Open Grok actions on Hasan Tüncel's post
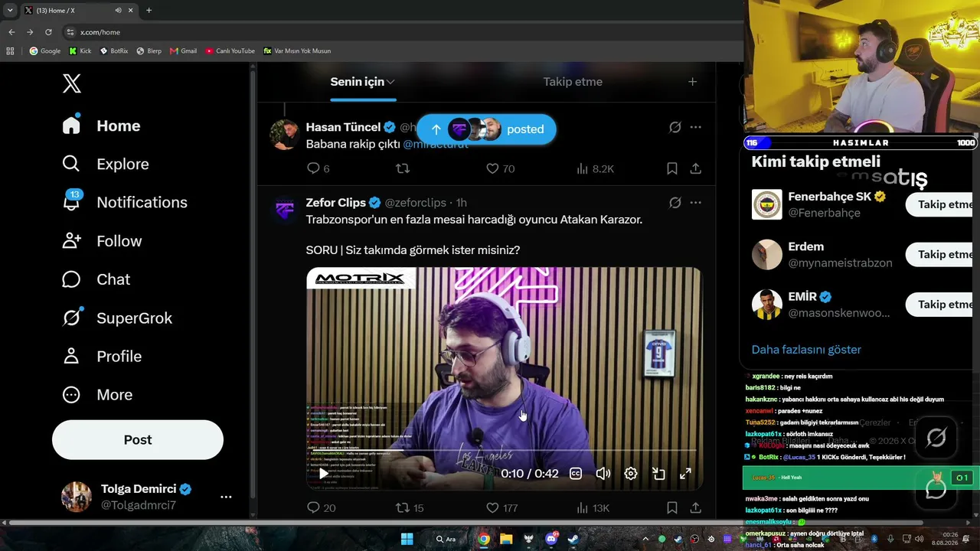 coord(675,127)
